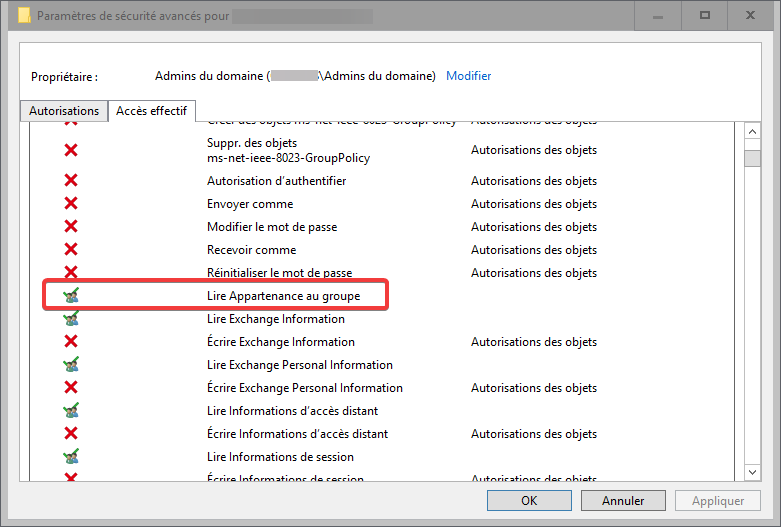Screen dimensions: 781x527
Task: Click the green check icon beside Lire Informations d'accès distant
Action: click(x=71, y=410)
